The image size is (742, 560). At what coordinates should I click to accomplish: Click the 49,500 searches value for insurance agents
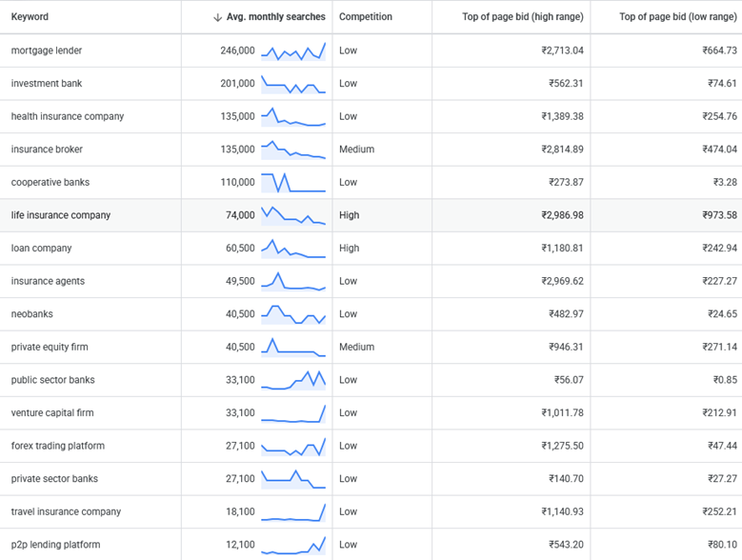tap(239, 282)
